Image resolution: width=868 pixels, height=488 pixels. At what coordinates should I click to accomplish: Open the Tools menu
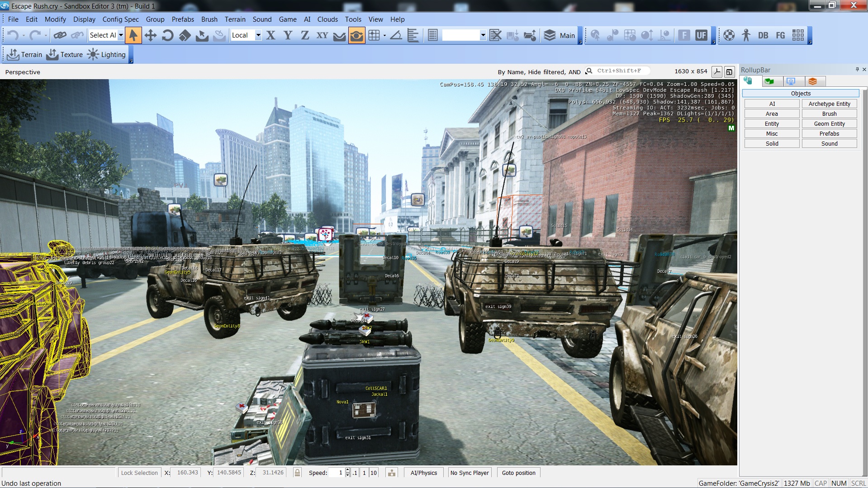[353, 19]
